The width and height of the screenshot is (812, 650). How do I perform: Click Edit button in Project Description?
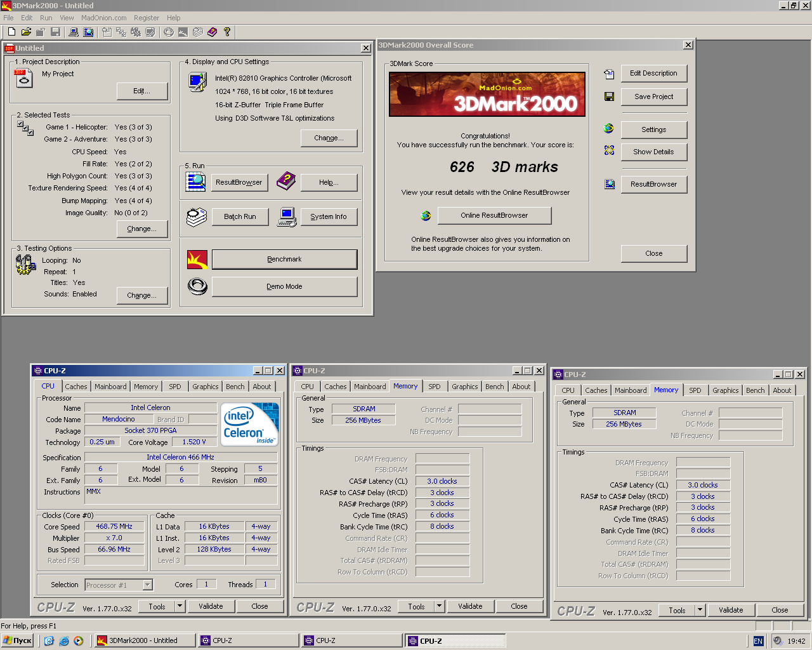(x=142, y=91)
